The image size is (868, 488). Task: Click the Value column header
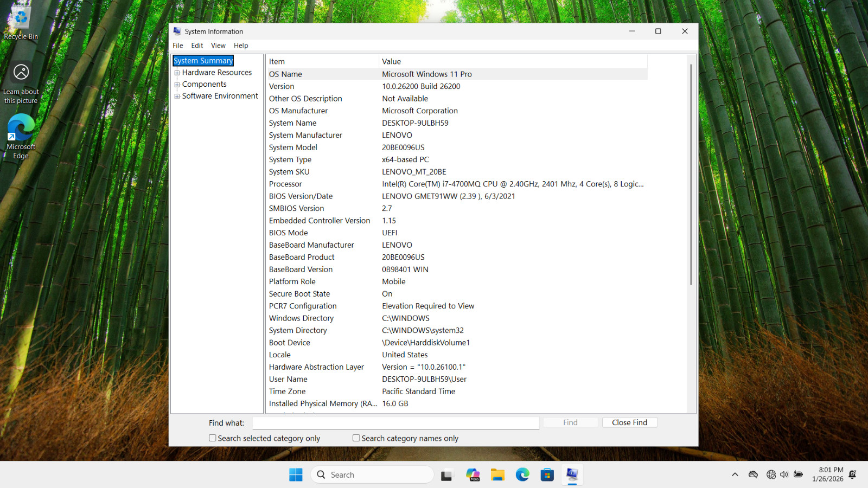pos(513,61)
